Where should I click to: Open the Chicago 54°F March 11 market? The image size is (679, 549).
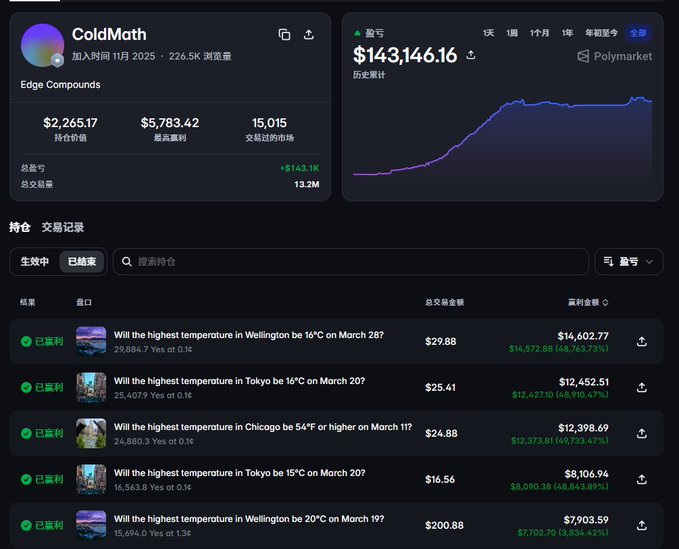click(263, 426)
